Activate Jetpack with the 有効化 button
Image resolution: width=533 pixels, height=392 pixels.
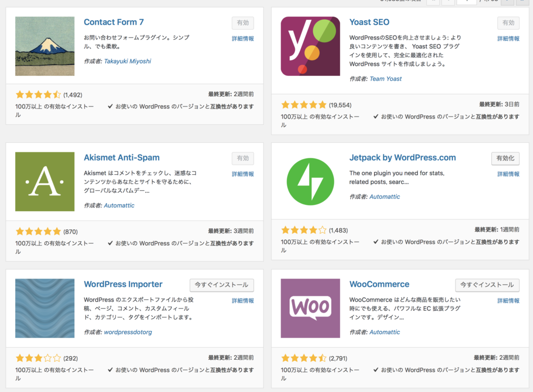505,158
